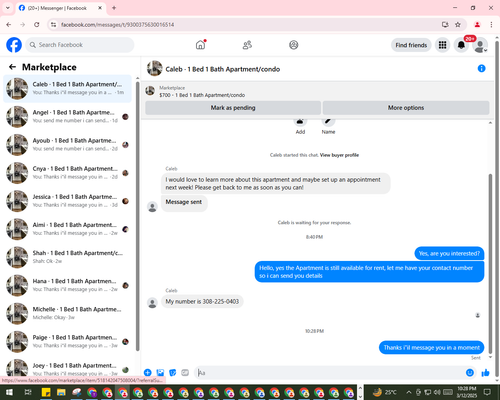
Task: Open the Michelle conversation
Action: 67,313
